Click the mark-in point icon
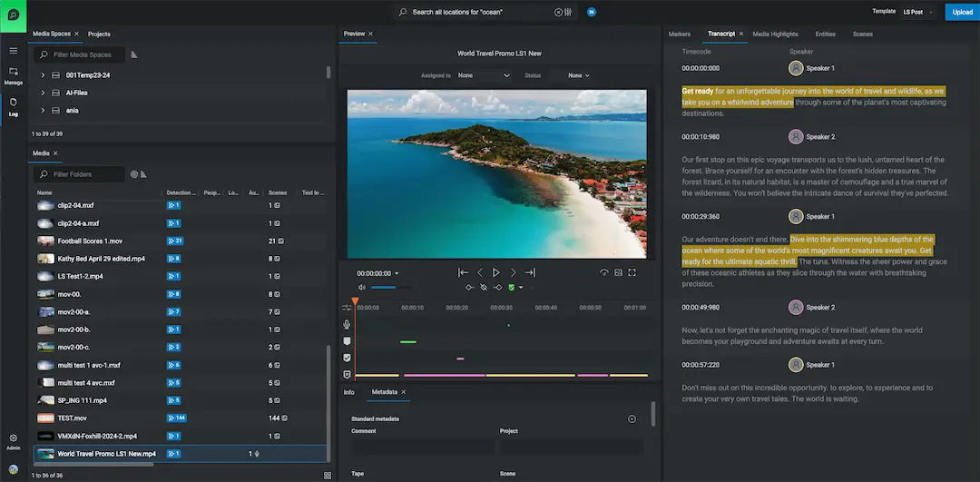 [x=469, y=288]
